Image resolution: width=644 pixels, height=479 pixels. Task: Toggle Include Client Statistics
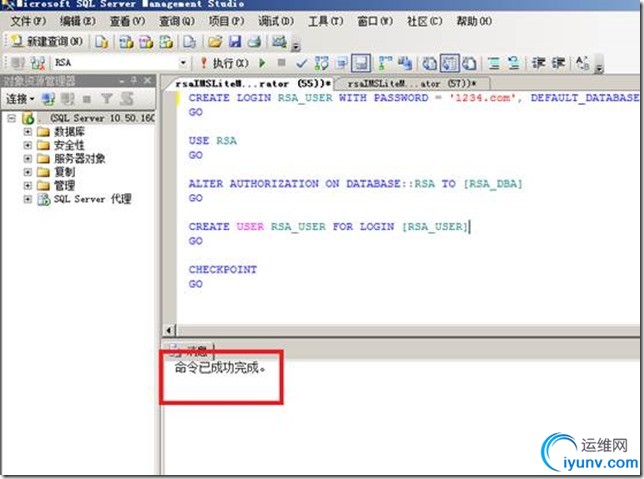point(405,63)
